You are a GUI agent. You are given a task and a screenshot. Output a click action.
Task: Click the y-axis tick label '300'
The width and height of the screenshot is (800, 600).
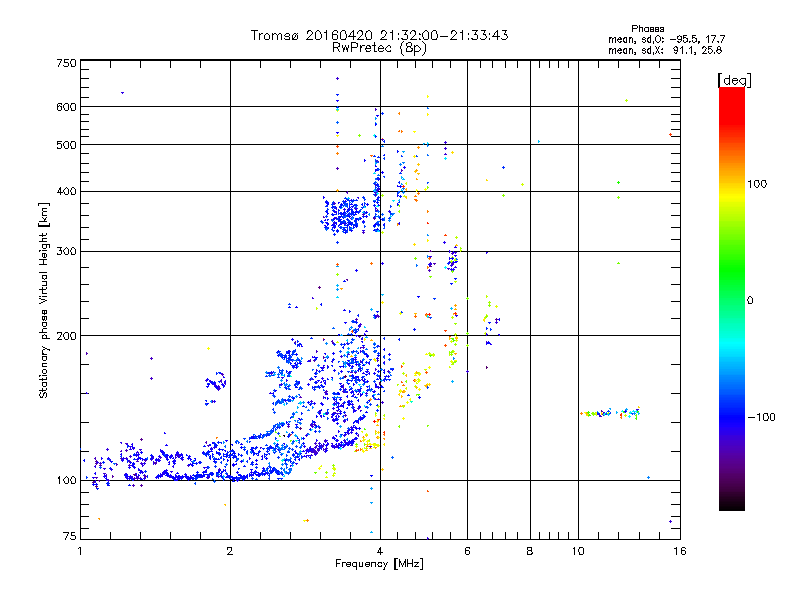click(x=66, y=251)
